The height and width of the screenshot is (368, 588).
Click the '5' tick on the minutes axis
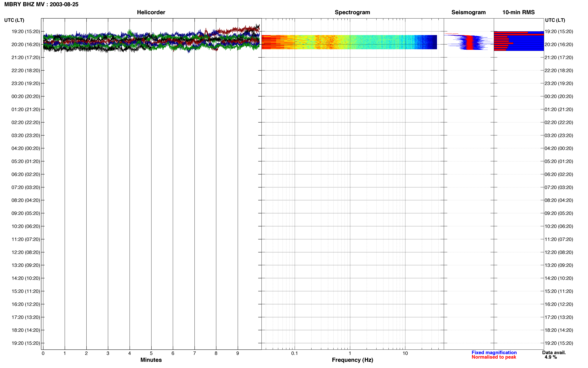point(151,353)
